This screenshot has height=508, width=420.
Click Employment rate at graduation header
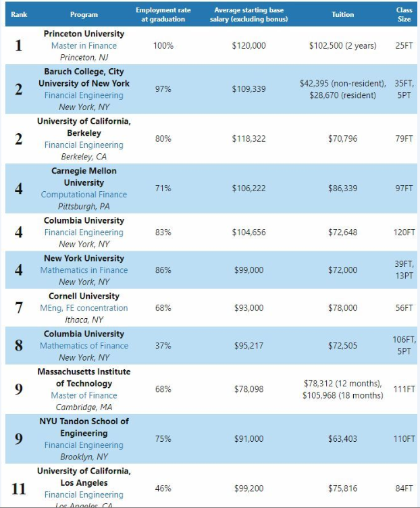pyautogui.click(x=163, y=15)
